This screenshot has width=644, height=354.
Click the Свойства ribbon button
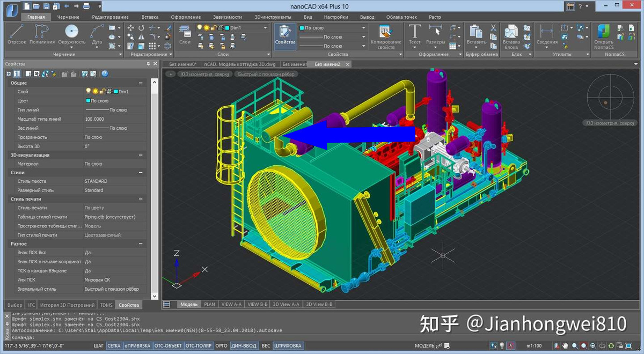pos(285,36)
